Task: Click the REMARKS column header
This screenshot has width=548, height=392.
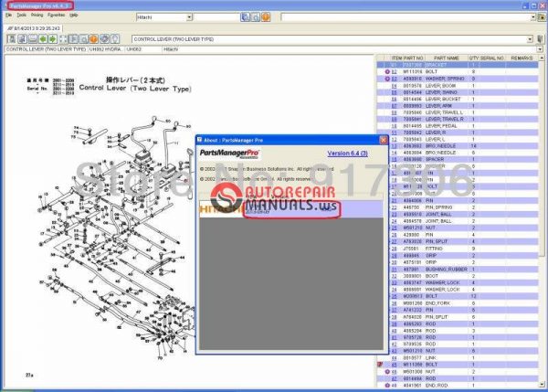Action: point(522,58)
